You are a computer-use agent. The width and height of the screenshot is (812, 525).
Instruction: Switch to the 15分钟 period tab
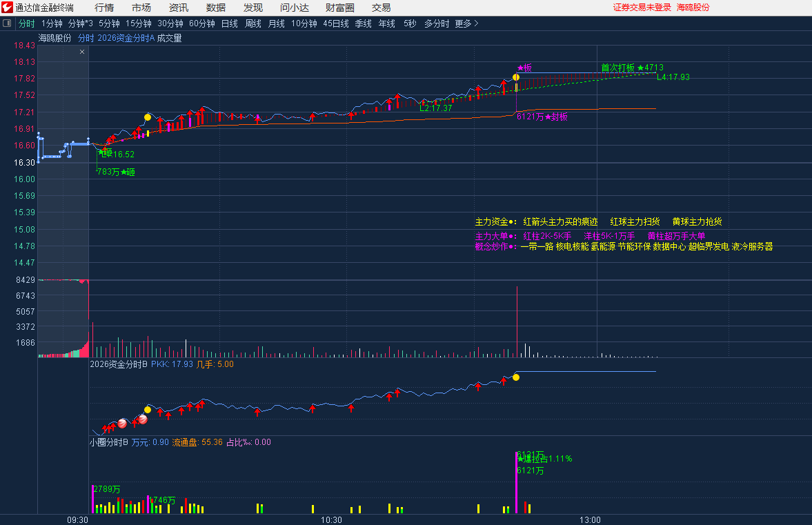coord(138,23)
